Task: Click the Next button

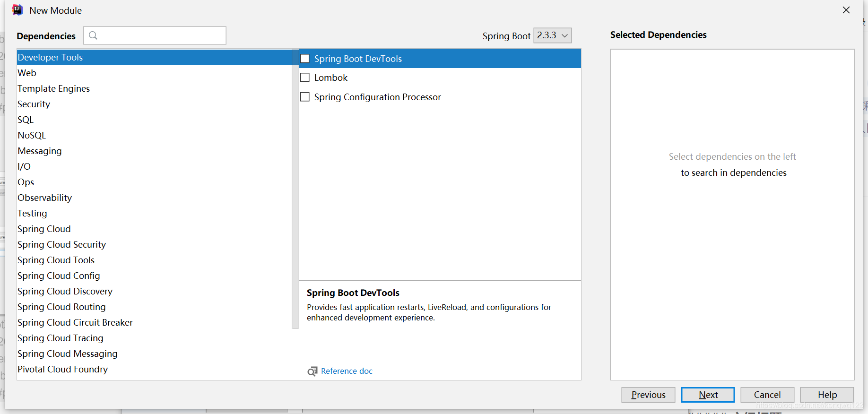Action: (708, 395)
